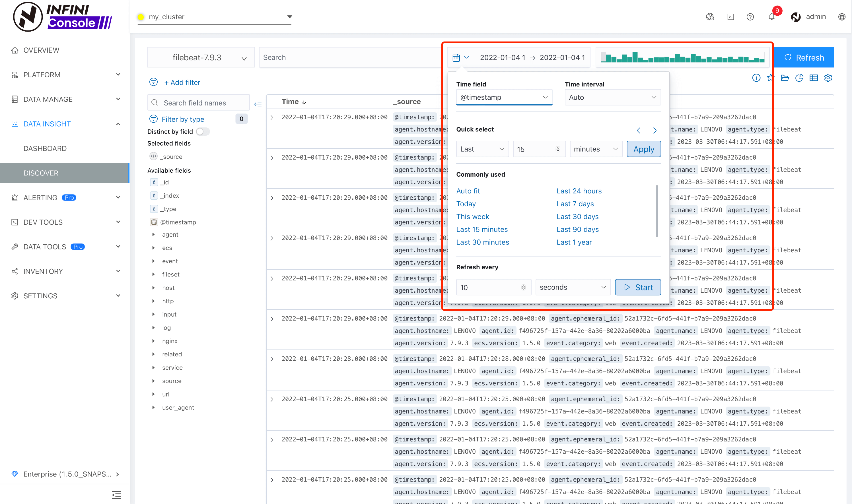Click the refresh interval value stepper
The height and width of the screenshot is (504, 852).
tap(523, 287)
